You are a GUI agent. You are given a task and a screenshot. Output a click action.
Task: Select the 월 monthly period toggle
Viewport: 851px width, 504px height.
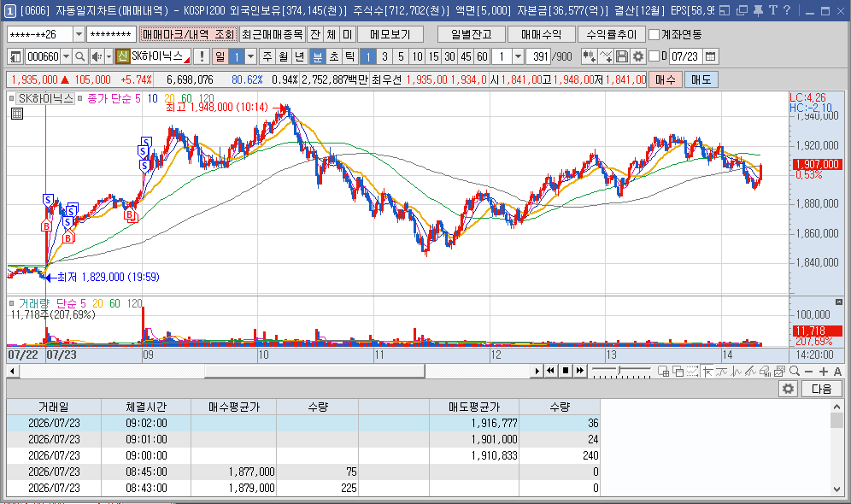pos(284,56)
